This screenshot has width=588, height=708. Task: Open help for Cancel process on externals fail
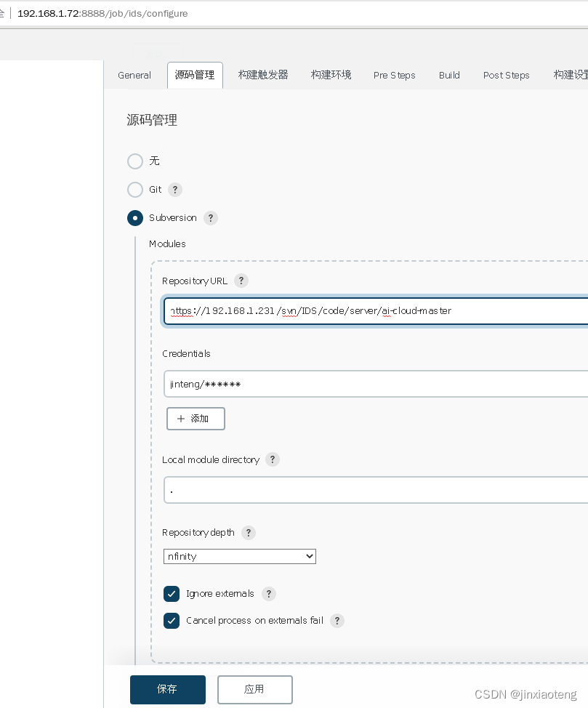click(x=337, y=621)
